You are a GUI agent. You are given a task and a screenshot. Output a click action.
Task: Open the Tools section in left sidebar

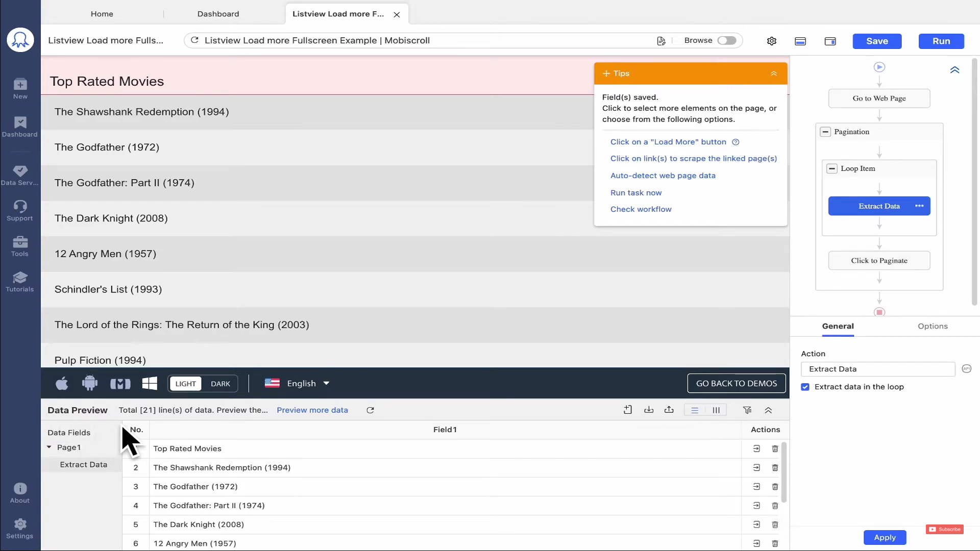pos(20,246)
